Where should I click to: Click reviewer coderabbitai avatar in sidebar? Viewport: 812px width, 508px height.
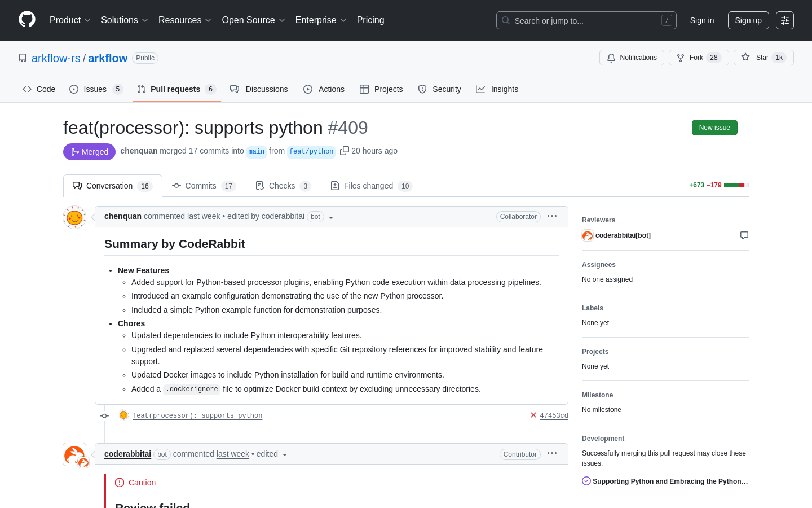point(588,235)
